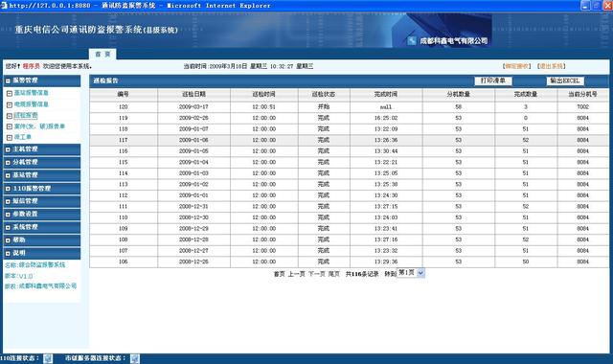The height and width of the screenshot is (364, 613).
Task: Select row number 119 cell
Action: (x=124, y=118)
